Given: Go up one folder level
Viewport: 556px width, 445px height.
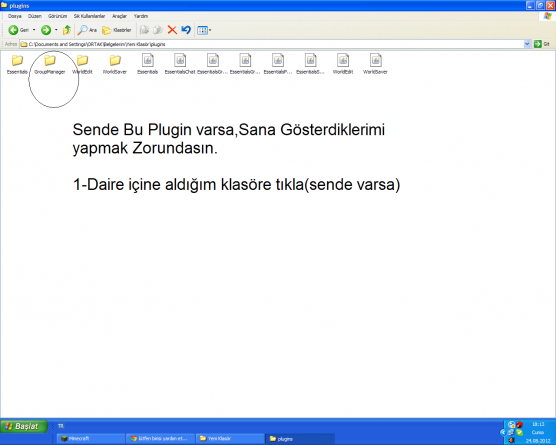Looking at the screenshot, I should click(67, 30).
